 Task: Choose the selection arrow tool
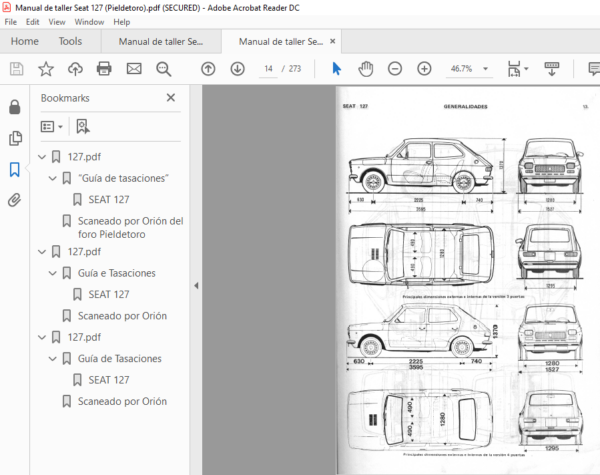pyautogui.click(x=337, y=69)
